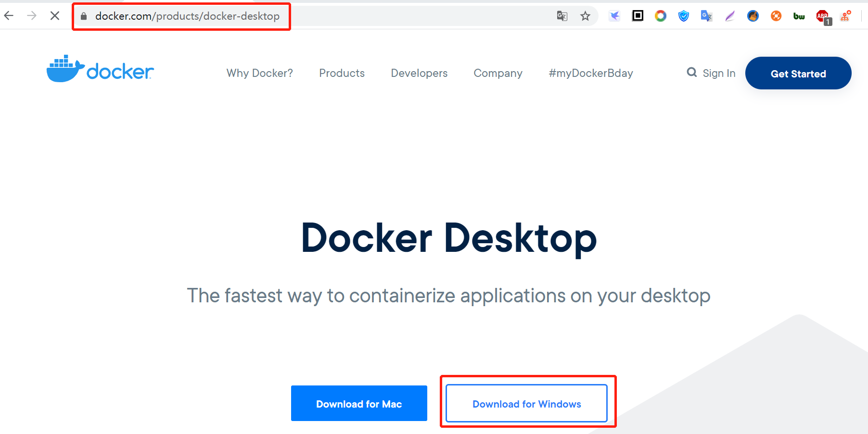Click the padlock site security icon
868x434 pixels.
click(x=84, y=16)
